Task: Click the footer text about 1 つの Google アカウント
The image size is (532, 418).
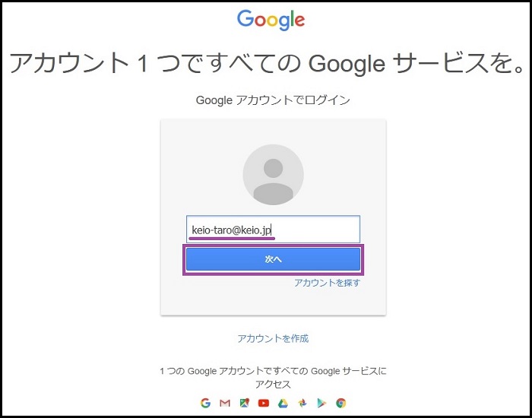Action: [273, 371]
